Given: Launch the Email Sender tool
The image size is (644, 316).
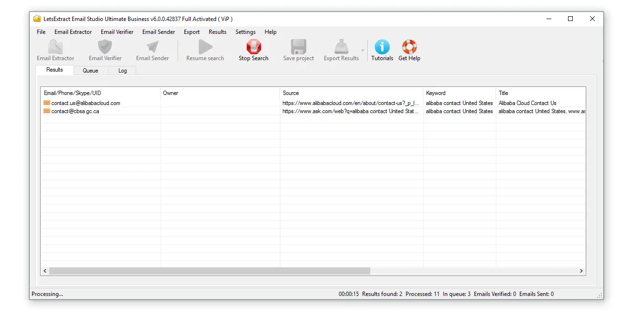Looking at the screenshot, I should 152,50.
